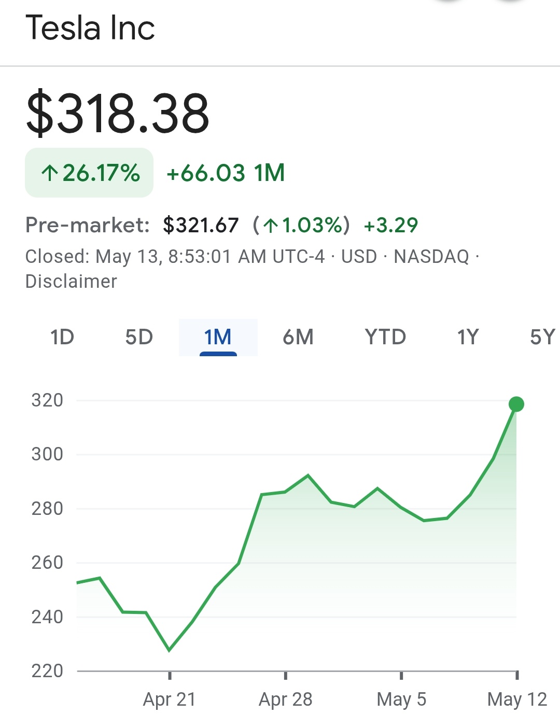560x728 pixels.
Task: Click the green dot at latest price
Action: [x=516, y=404]
